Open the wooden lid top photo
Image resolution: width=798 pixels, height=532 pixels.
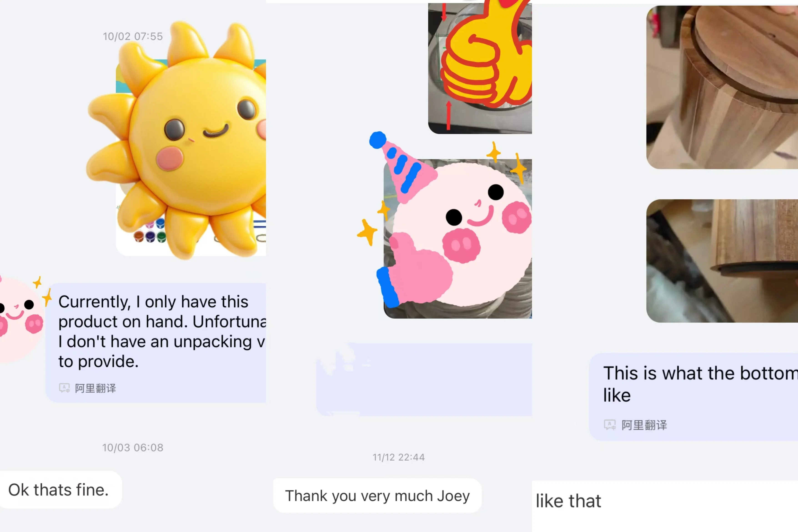coord(722,87)
